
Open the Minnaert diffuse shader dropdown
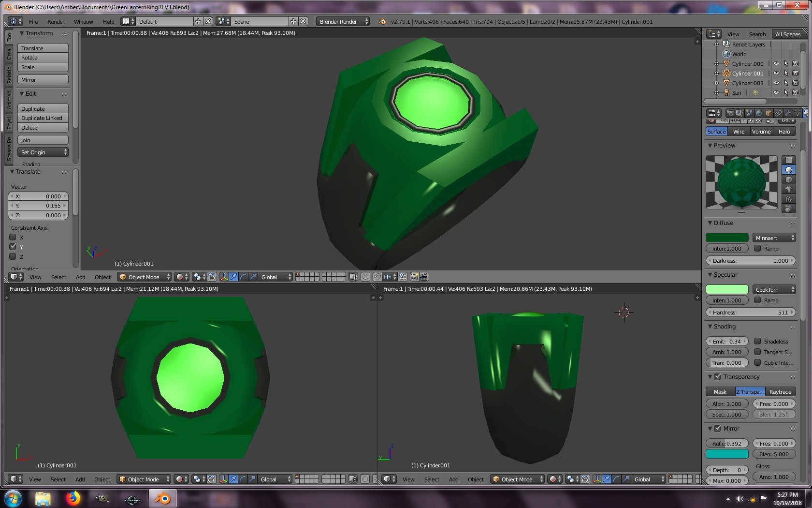coord(774,238)
